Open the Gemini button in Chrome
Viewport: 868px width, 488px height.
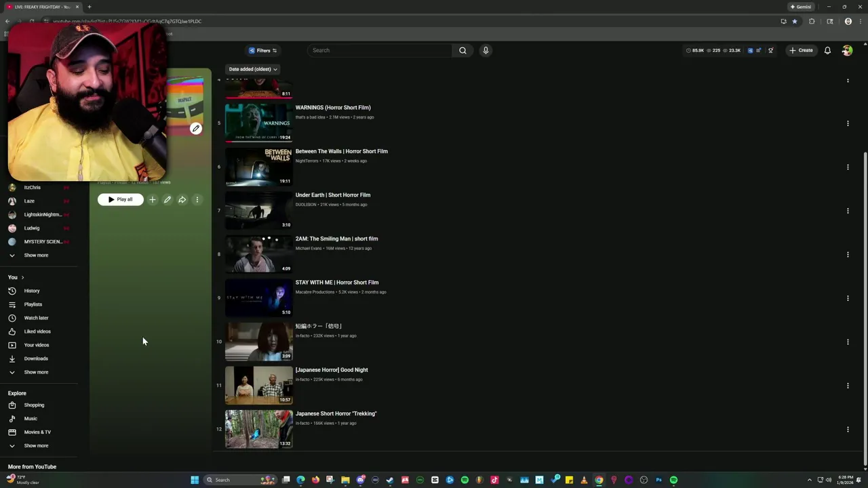(801, 7)
